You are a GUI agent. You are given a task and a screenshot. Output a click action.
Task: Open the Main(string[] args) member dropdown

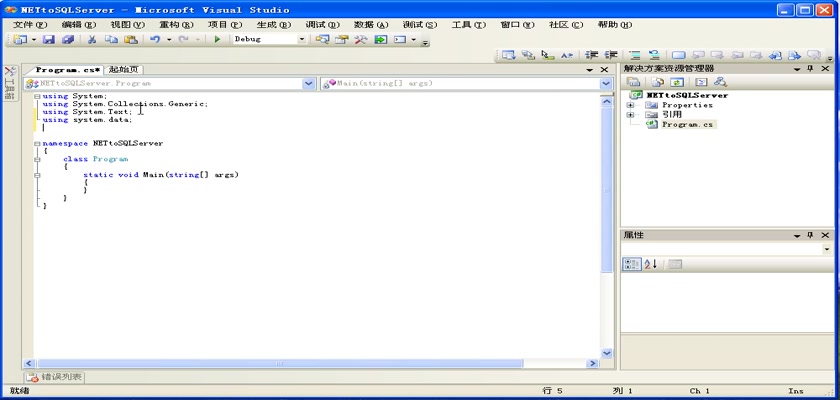point(606,84)
